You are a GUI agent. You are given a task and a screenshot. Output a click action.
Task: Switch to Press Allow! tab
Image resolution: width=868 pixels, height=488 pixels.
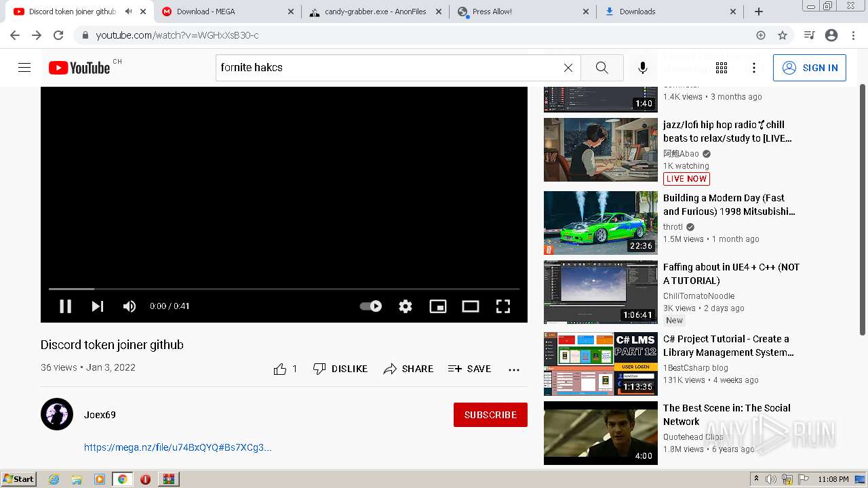tap(523, 12)
